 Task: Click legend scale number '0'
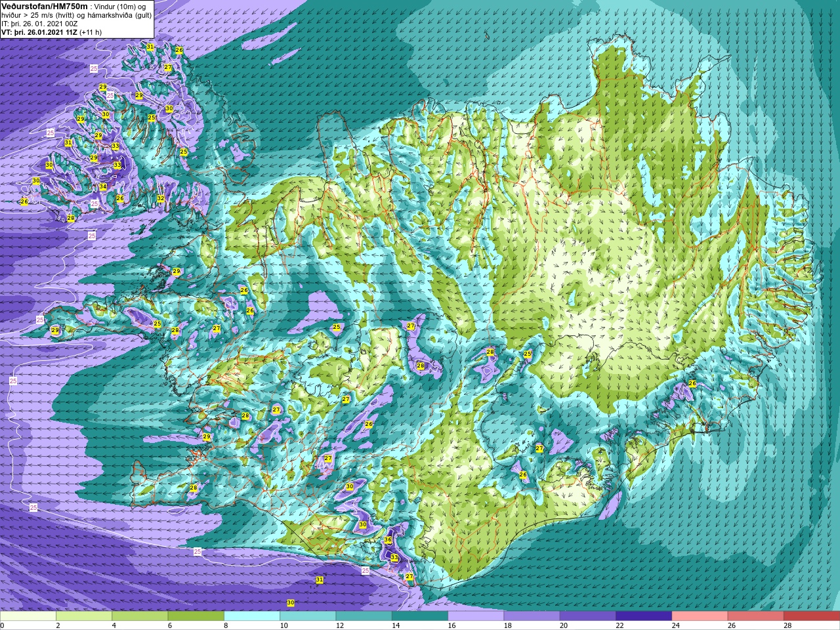[x=2, y=625]
